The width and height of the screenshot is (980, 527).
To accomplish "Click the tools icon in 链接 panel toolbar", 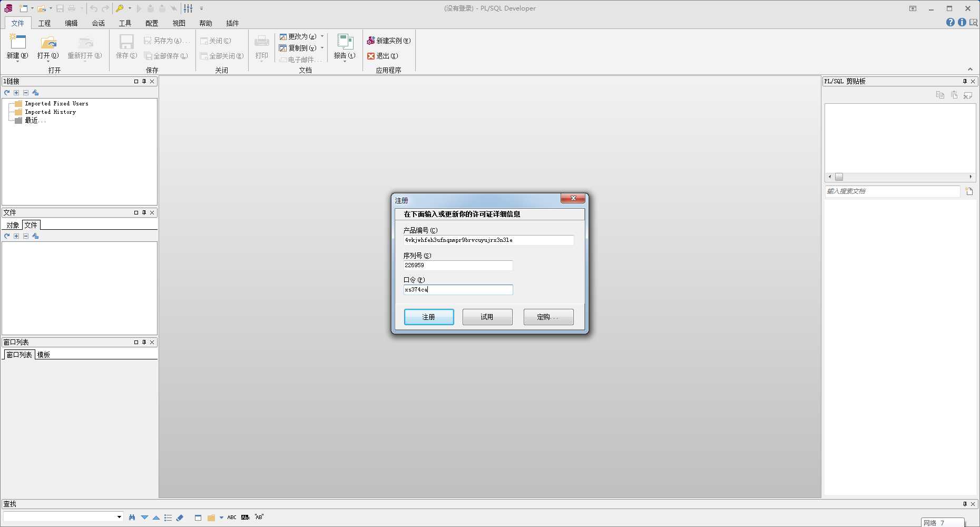I will pos(35,93).
